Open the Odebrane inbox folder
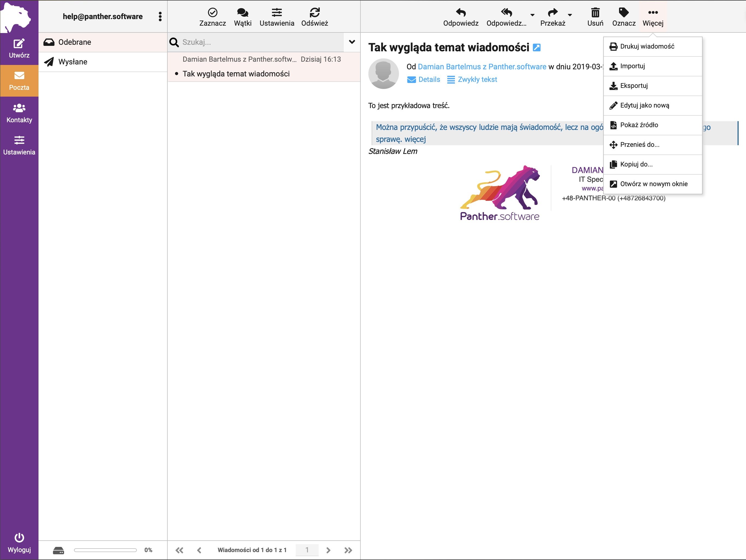 [x=103, y=42]
